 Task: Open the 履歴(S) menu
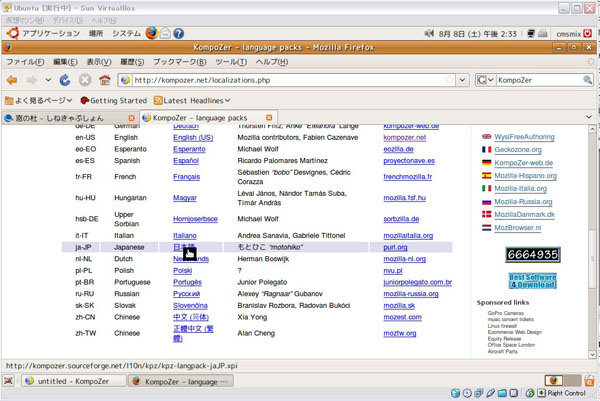point(132,62)
